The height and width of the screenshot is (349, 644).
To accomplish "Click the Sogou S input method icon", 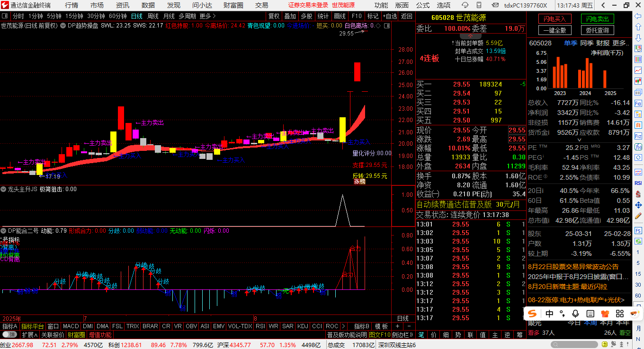I will point(533,314).
